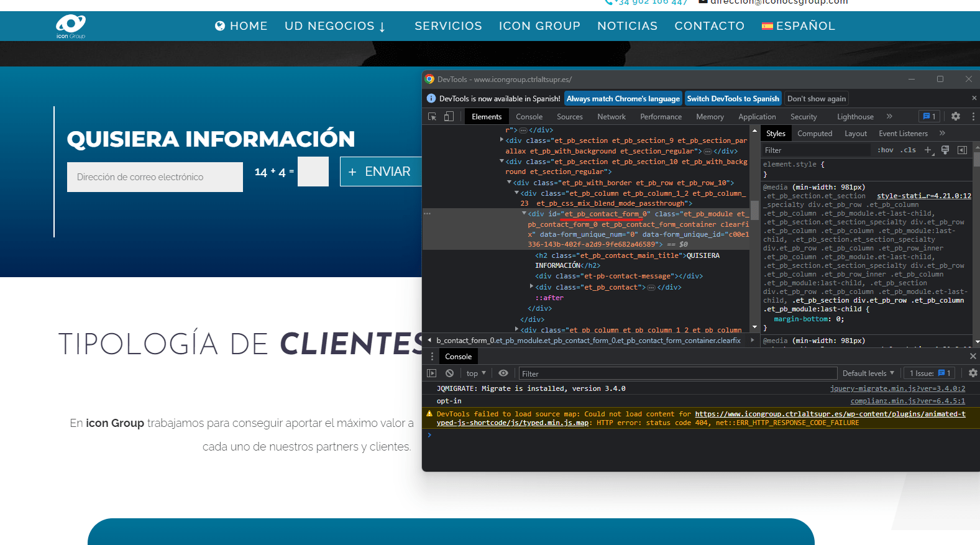This screenshot has width=980, height=545.
Task: Click the show console sidebar icon
Action: [x=432, y=373]
